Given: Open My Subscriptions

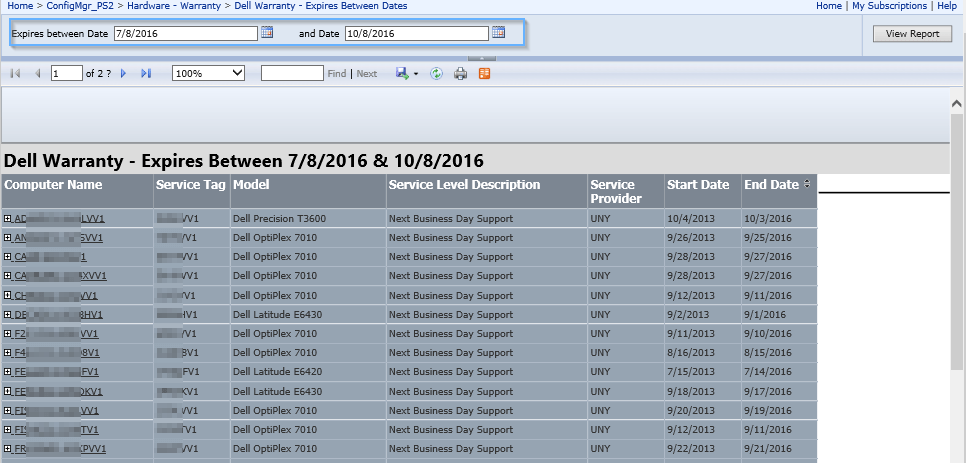Looking at the screenshot, I should coord(889,6).
